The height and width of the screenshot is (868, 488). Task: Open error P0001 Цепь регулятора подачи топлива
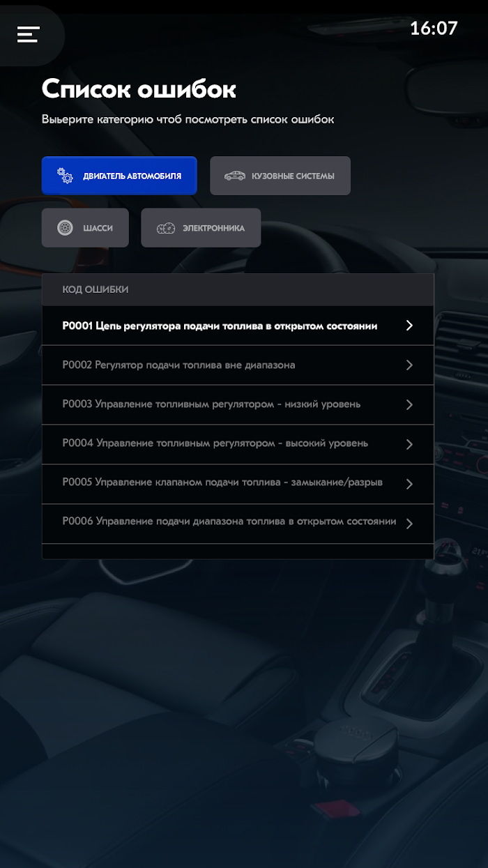click(x=238, y=326)
